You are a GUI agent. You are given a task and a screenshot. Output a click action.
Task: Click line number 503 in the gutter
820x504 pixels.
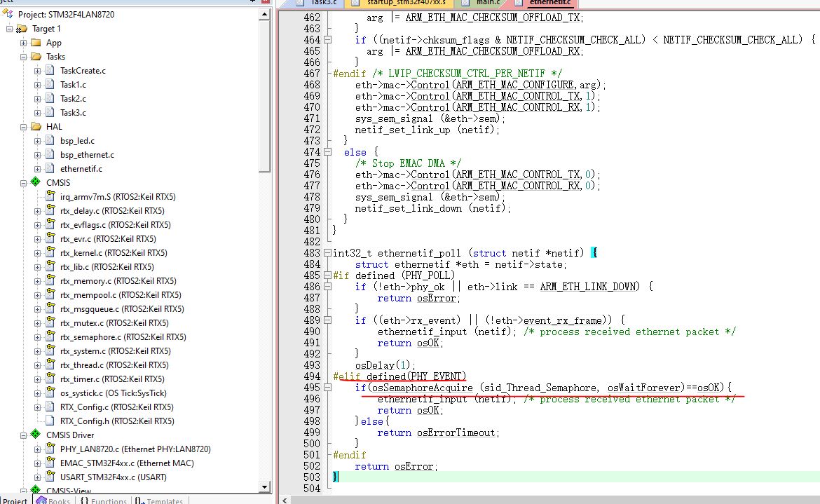[312, 477]
